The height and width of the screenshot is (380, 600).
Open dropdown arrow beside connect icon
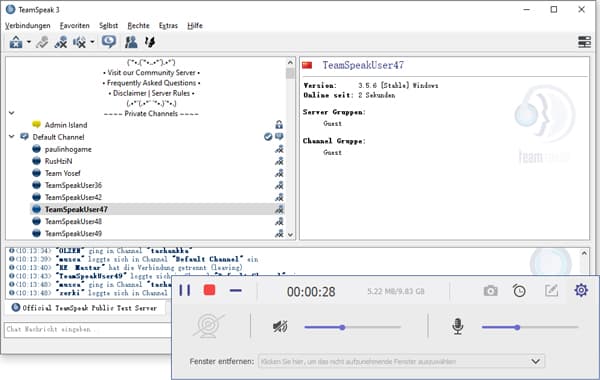tap(29, 42)
